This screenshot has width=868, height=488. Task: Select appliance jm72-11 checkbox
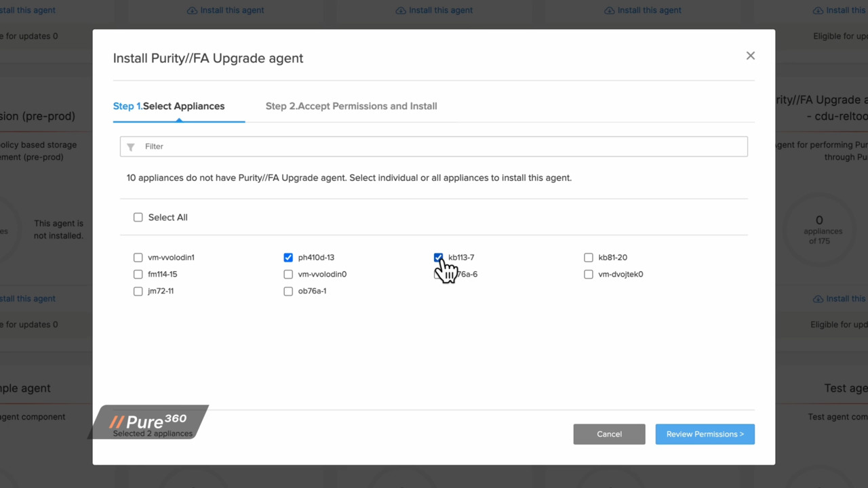coord(138,291)
